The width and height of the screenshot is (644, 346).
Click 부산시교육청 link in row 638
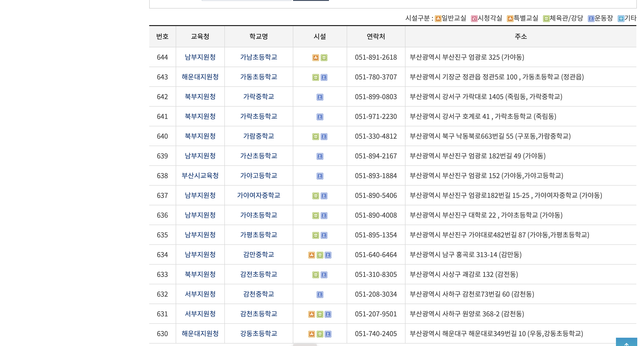click(x=200, y=176)
